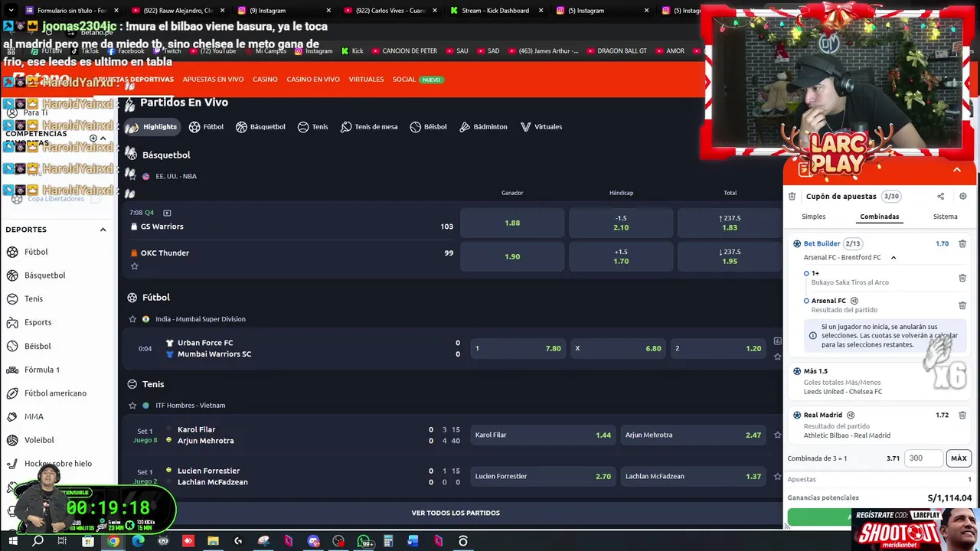Bet on Karol Filar at 1.44

point(542,435)
